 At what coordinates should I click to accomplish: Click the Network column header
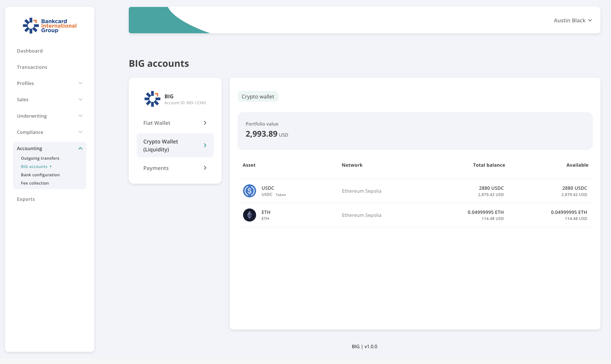coord(352,165)
